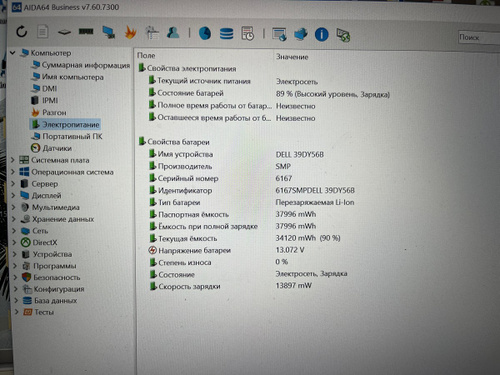This screenshot has height=375, width=500.
Task: Click the Поле column header
Action: pos(146,56)
